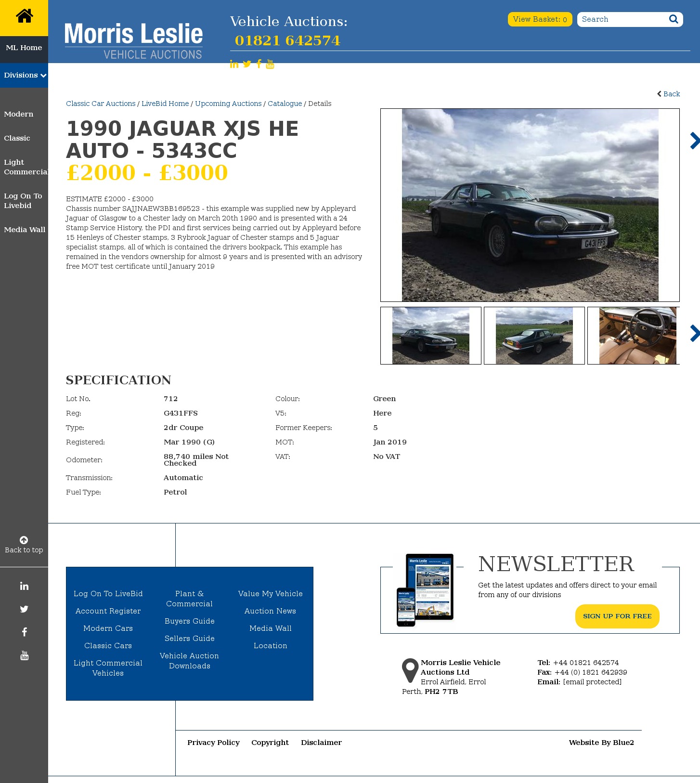The image size is (700, 783).
Task: Open ML Home in sidebar
Action: [x=24, y=48]
